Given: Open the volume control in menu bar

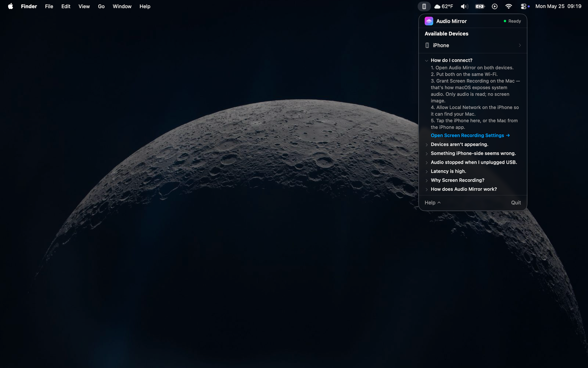Looking at the screenshot, I should coord(464,6).
